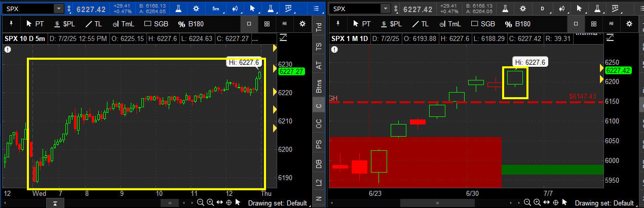
Task: Zoom out on left chart
Action: click(x=201, y=202)
